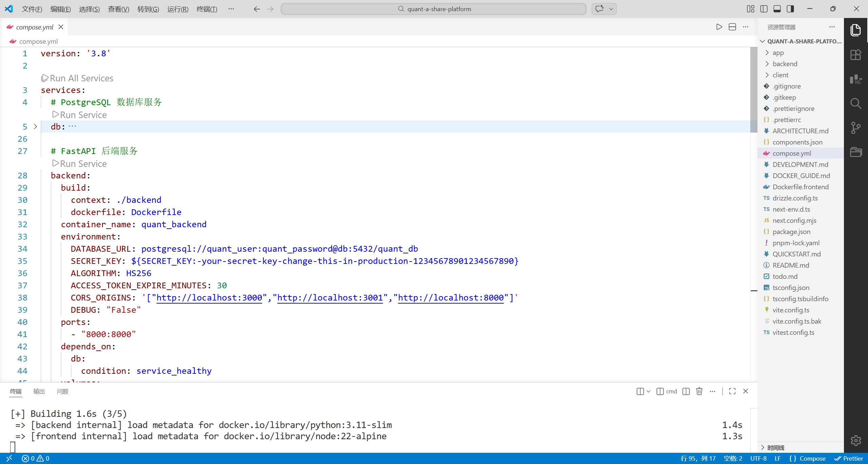Expand the folded db service block

[35, 127]
